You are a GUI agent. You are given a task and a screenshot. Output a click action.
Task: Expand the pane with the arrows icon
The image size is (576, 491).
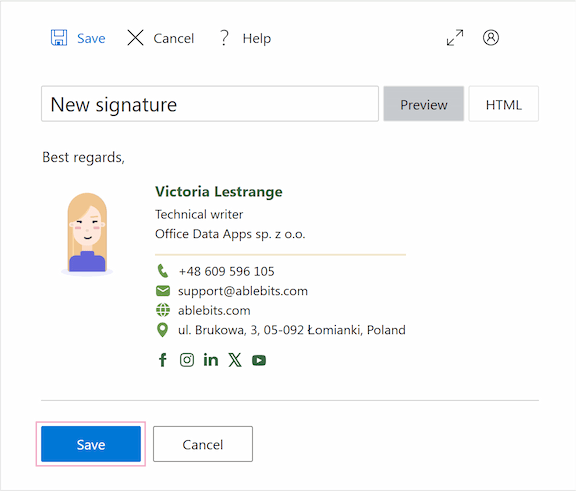[455, 37]
